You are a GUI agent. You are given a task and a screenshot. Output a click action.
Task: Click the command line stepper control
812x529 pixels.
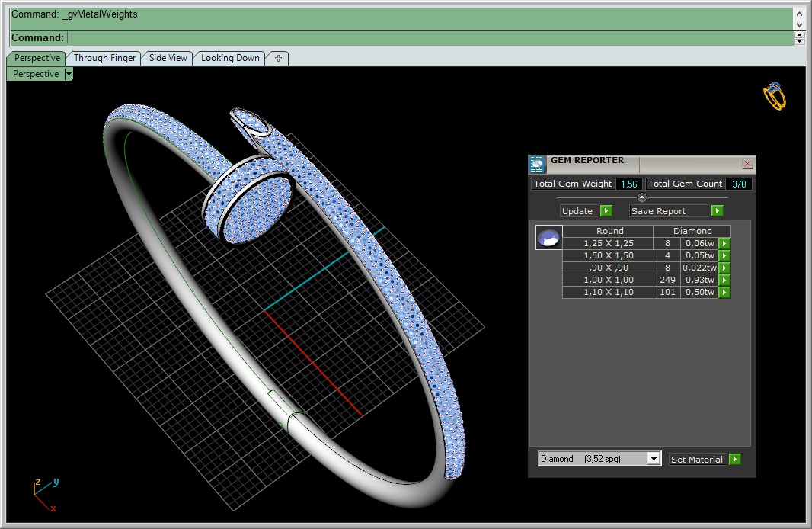coord(799,38)
